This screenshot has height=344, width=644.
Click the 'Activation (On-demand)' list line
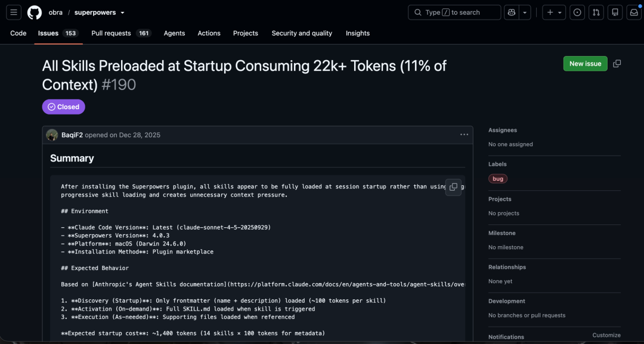point(188,309)
